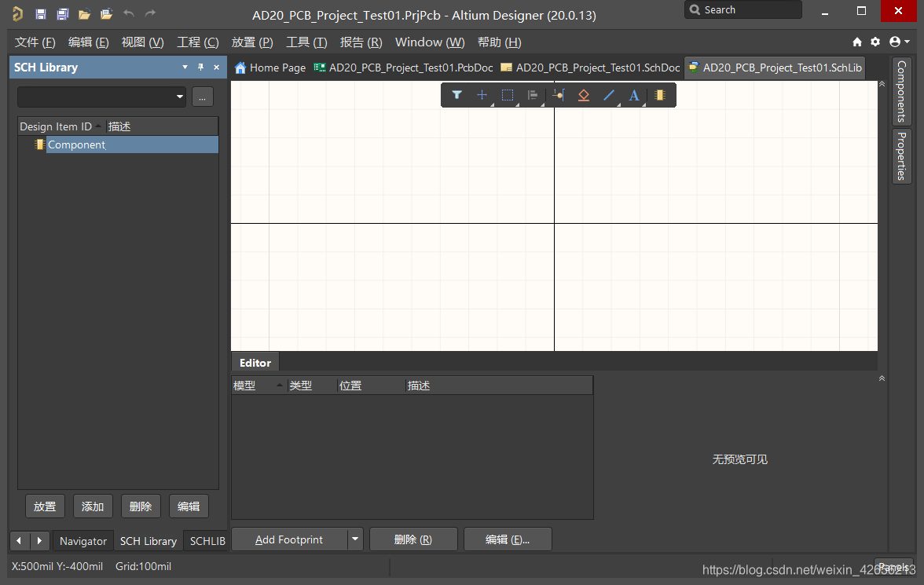Viewport: 924px width, 585px height.
Task: Open the Properties side panel tab
Action: (x=902, y=156)
